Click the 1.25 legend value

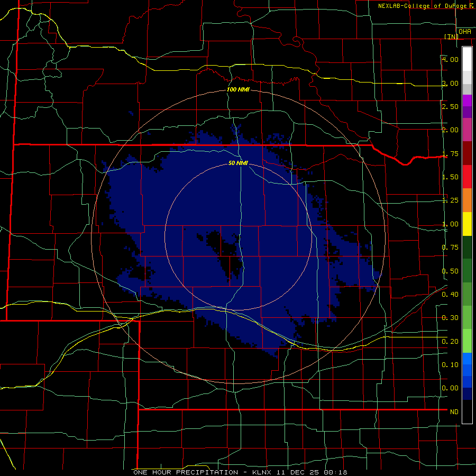[x=450, y=200]
